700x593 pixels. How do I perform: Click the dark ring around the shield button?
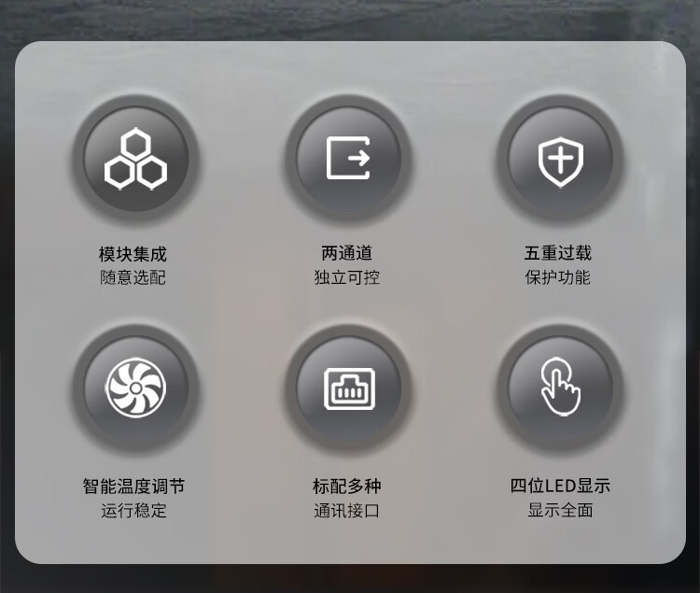click(560, 103)
